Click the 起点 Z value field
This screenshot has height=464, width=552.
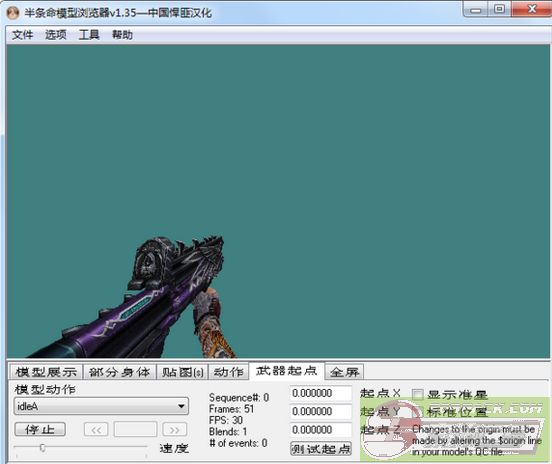(x=320, y=430)
